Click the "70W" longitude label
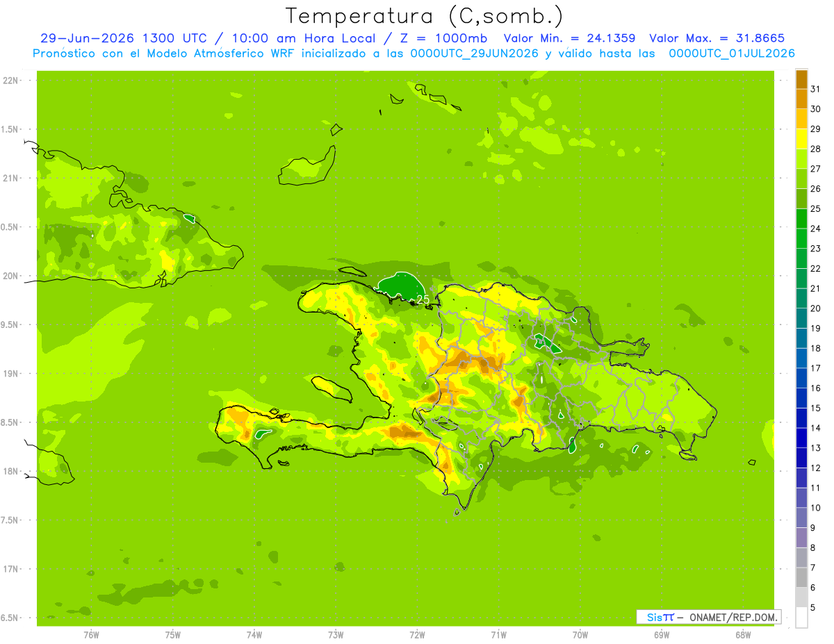This screenshot has height=644, width=834. coord(580,635)
